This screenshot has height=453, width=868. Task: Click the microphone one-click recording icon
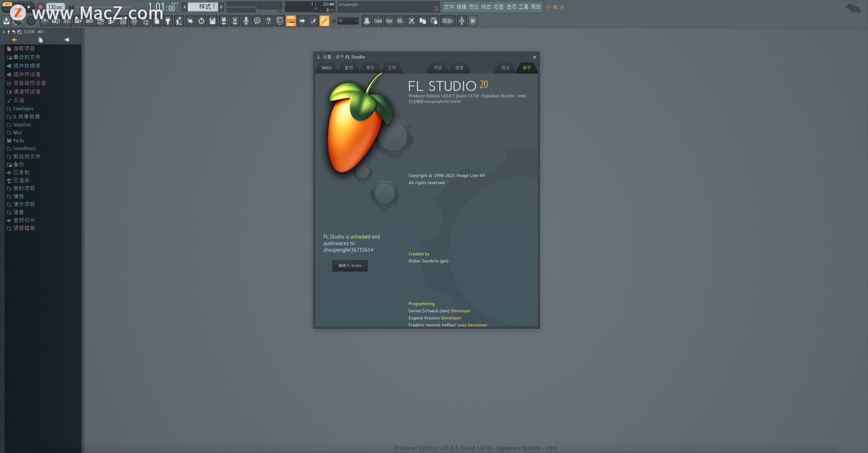tap(246, 21)
